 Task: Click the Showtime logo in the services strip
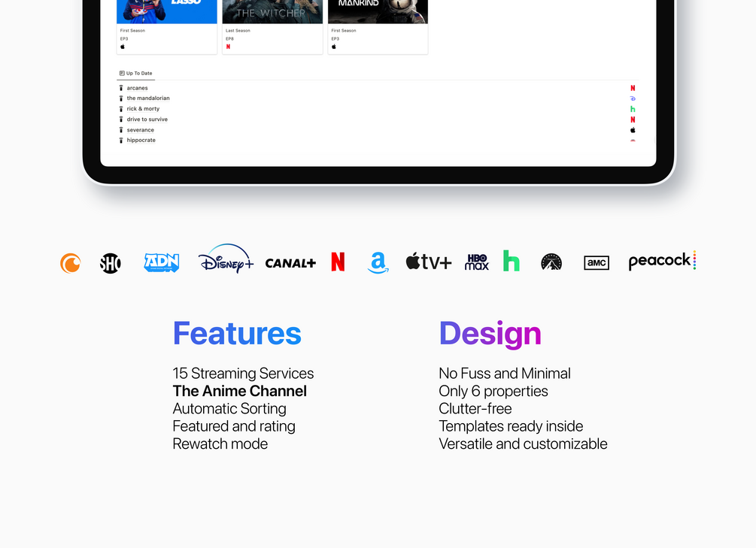pos(111,263)
